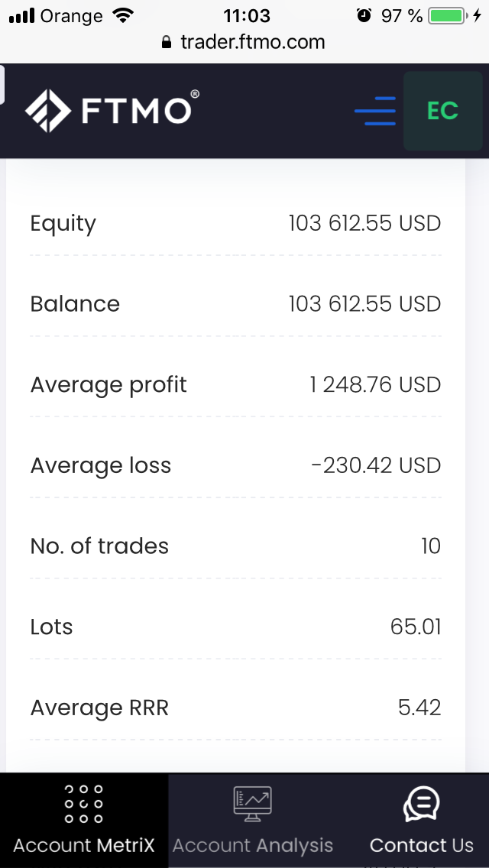Tap the padlock icon in address bar
Viewport: 489px width, 868px height.
(167, 43)
